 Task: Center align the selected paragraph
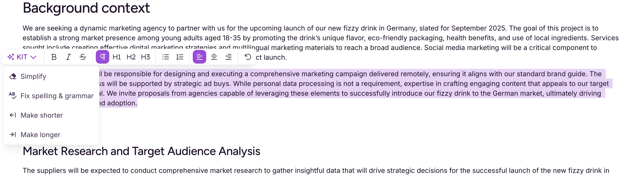tap(214, 57)
